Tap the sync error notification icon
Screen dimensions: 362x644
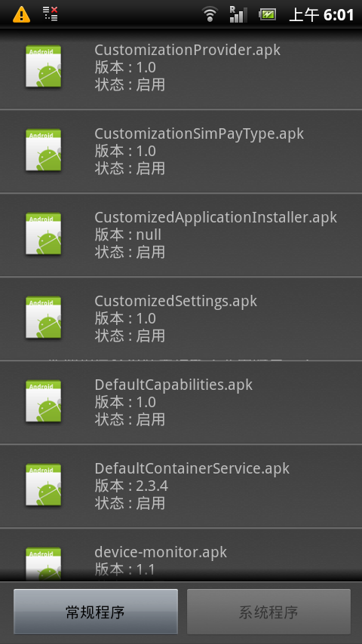(x=50, y=14)
